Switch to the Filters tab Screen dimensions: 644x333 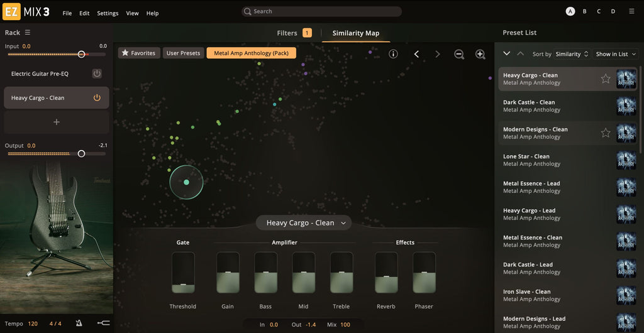click(x=294, y=33)
